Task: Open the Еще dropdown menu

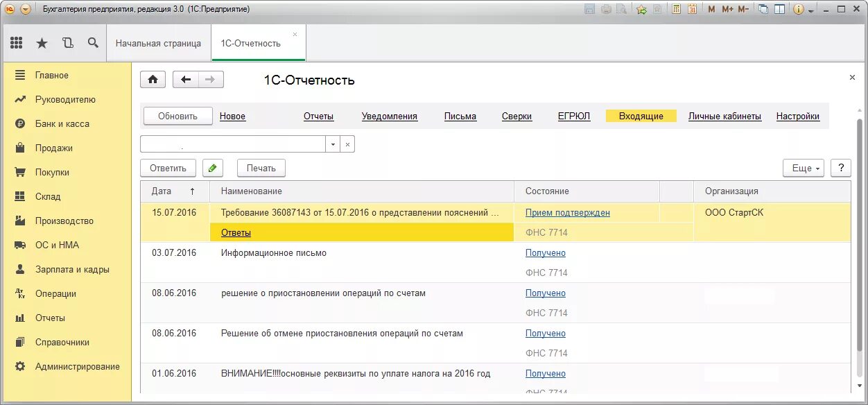Action: [x=804, y=168]
